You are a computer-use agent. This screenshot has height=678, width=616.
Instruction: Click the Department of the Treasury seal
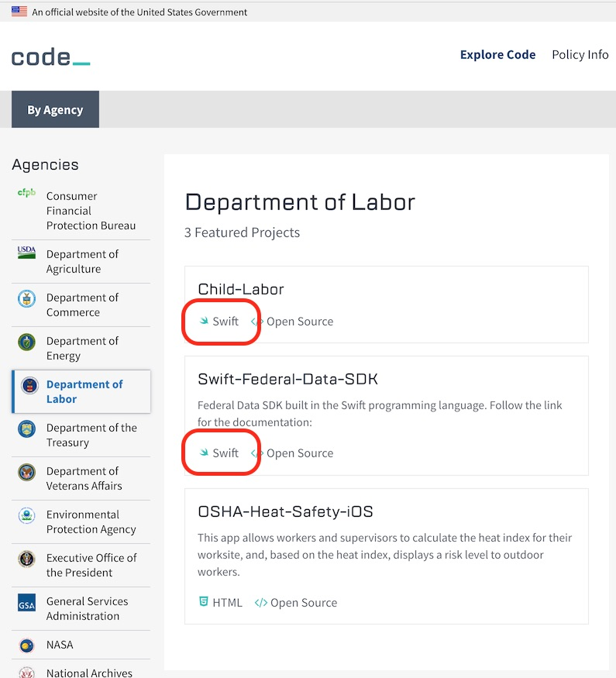[26, 428]
